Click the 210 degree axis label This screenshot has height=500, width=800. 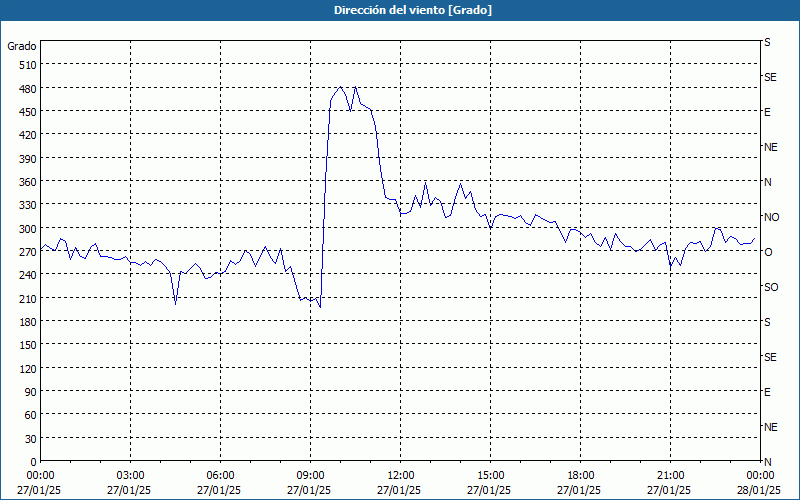tap(28, 298)
